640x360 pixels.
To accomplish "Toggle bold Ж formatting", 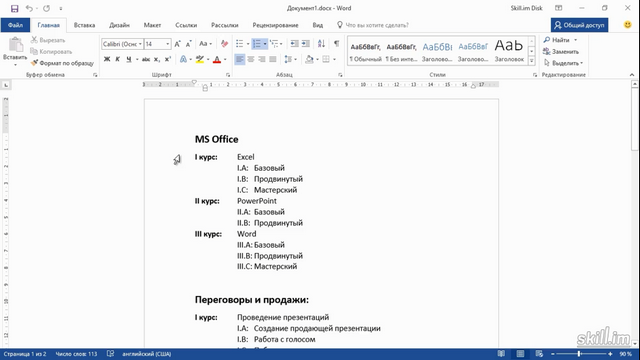I will click(107, 60).
